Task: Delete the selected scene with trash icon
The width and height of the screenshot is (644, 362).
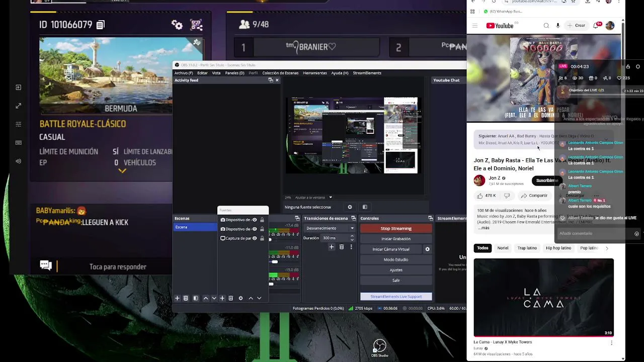Action: [186, 298]
